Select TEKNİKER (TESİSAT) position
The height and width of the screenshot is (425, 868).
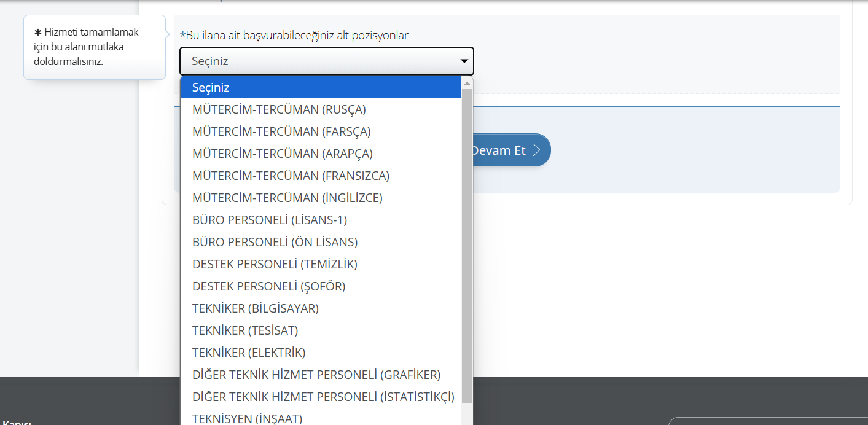[245, 330]
